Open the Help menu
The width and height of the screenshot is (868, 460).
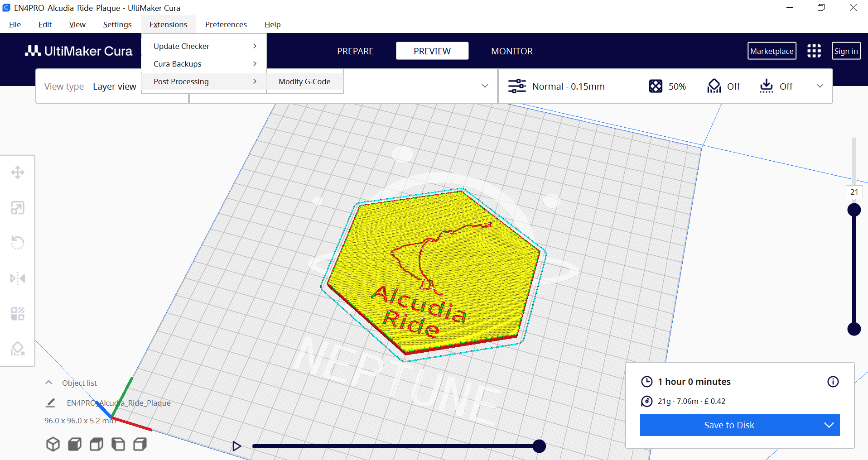tap(273, 24)
